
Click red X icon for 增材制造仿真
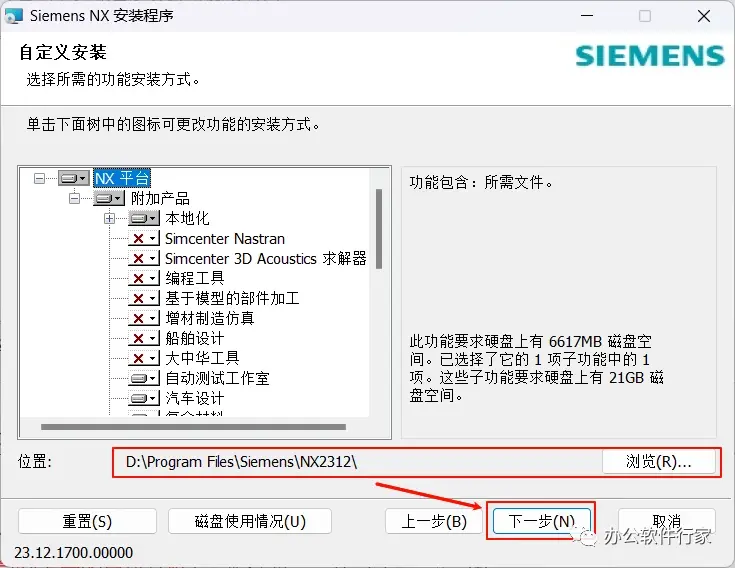click(x=144, y=319)
